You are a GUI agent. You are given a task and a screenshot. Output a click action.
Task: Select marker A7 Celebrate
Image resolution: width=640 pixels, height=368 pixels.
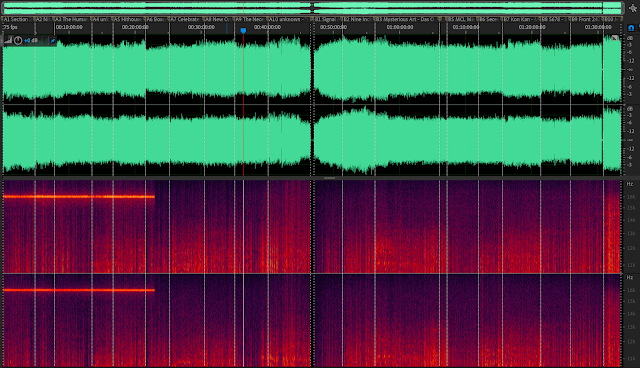[x=185, y=19]
